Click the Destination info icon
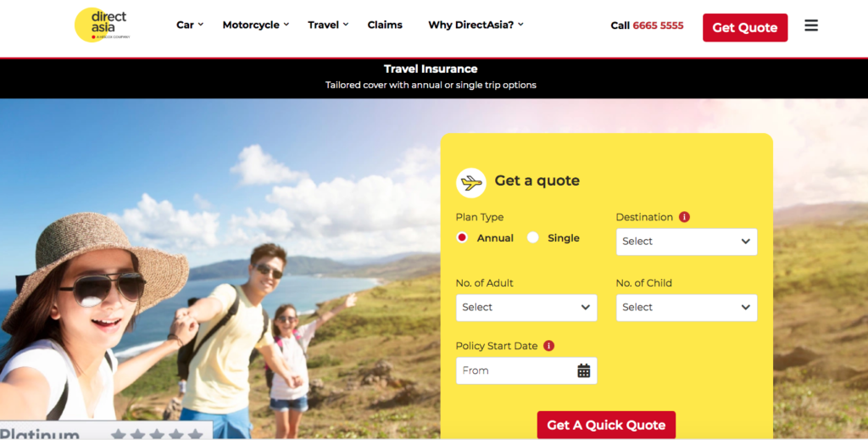Screen dimensions: 868x440 (x=684, y=217)
